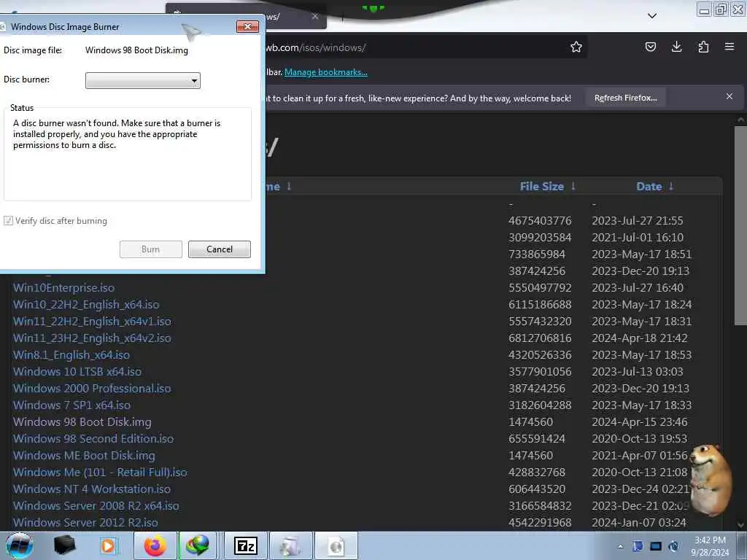Click the Refresh Firefox button
This screenshot has height=560, width=747.
tap(625, 98)
